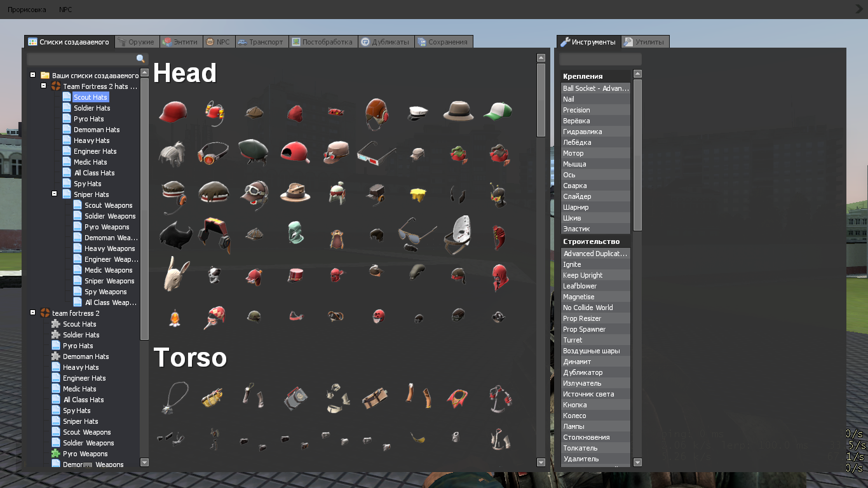Collapse the lowercase 'team fortress 2' node
This screenshot has width=868, height=488.
click(32, 313)
